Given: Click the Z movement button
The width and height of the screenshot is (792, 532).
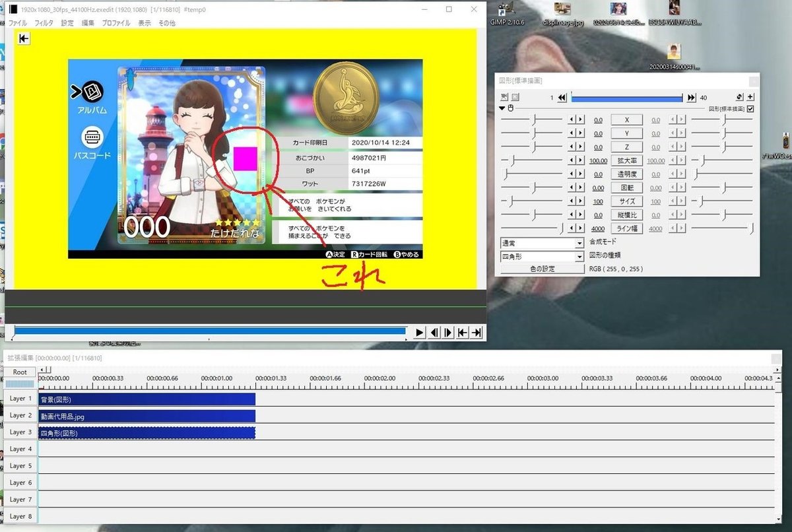Looking at the screenshot, I should [627, 147].
